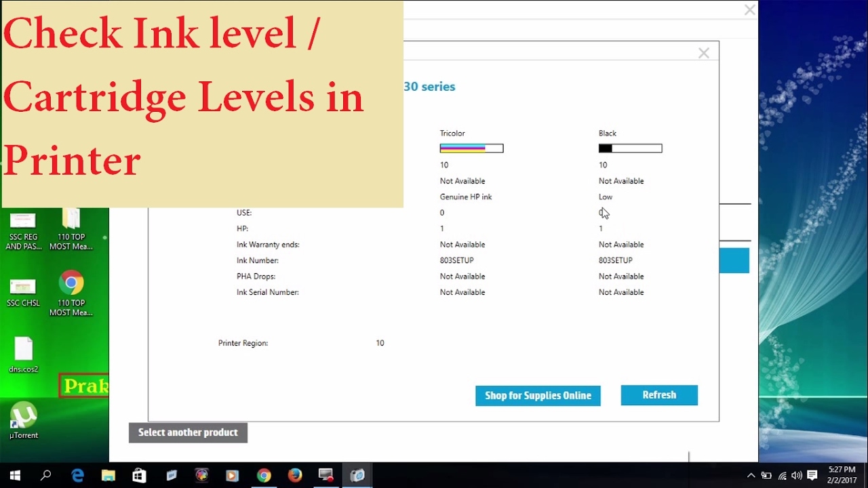Refresh the ink level information

[x=659, y=395]
